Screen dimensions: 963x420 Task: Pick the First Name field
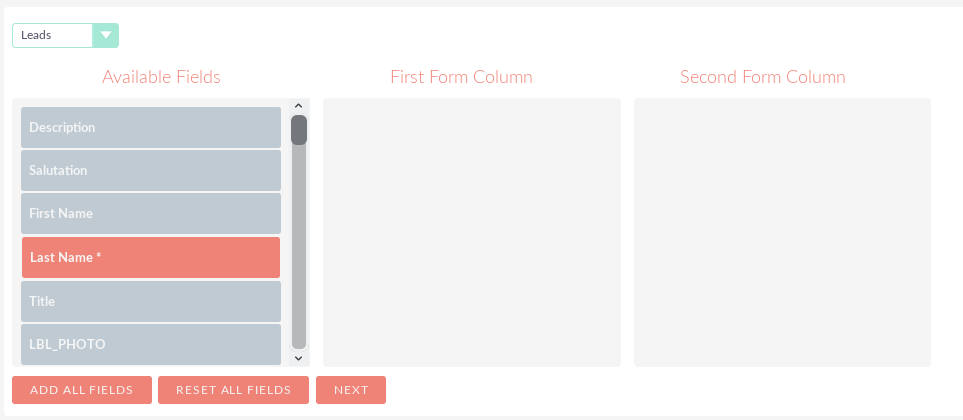pyautogui.click(x=151, y=214)
